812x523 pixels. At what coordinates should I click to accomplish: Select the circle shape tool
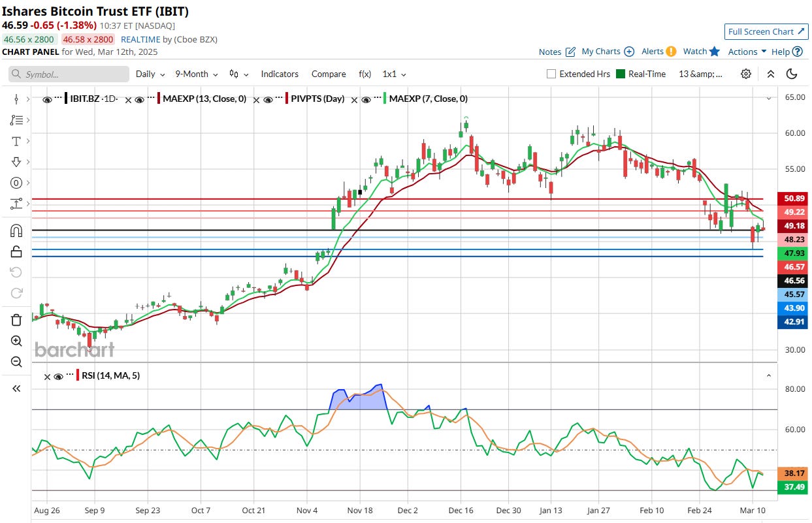(x=16, y=183)
